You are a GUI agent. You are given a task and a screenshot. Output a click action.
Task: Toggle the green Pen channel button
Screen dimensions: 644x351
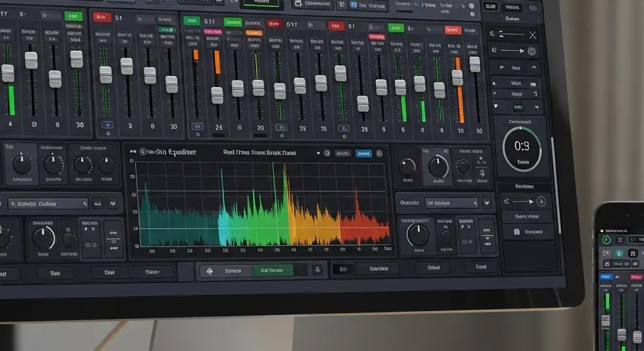73,16
